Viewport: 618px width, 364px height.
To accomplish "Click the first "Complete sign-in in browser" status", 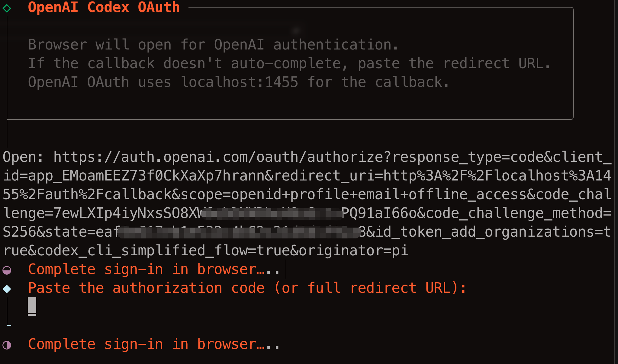I will coord(154,269).
